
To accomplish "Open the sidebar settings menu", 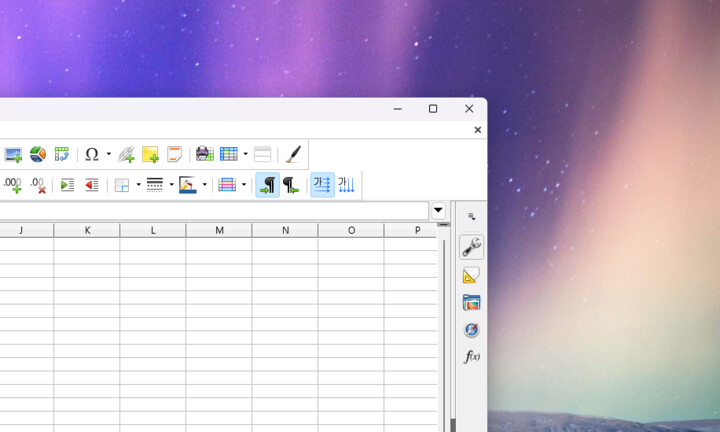I will click(x=471, y=217).
